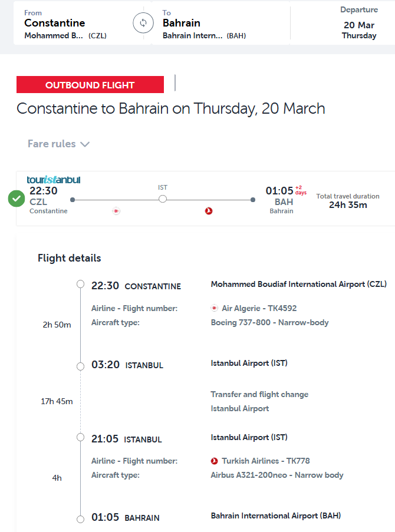Screen dimensions: 395x532
Task: Expand the Fare rules section
Action: (52, 144)
